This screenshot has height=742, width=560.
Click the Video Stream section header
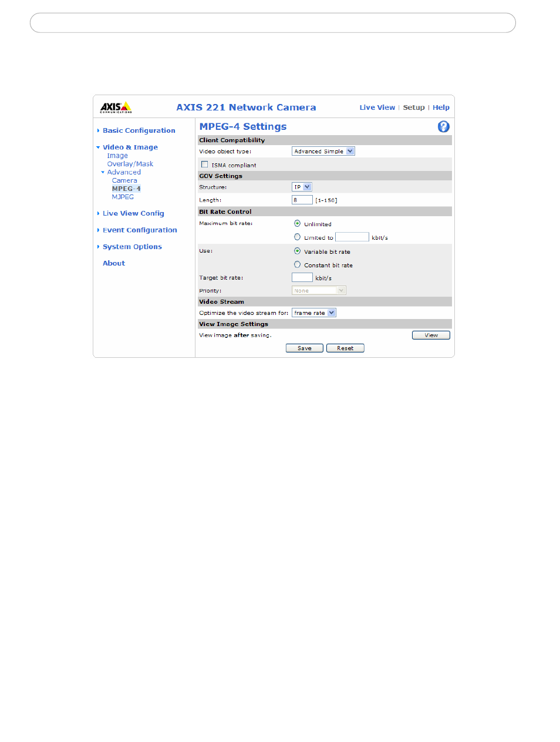coord(325,301)
